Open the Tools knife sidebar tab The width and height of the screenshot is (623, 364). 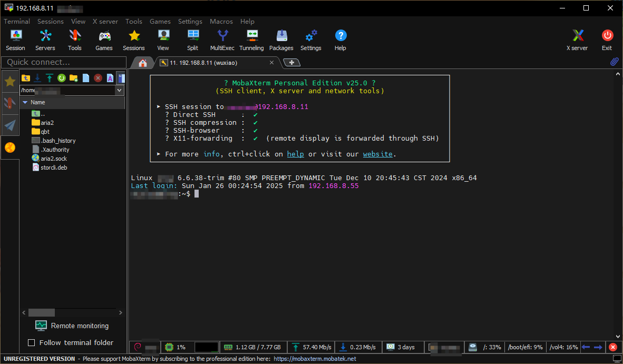(x=10, y=103)
